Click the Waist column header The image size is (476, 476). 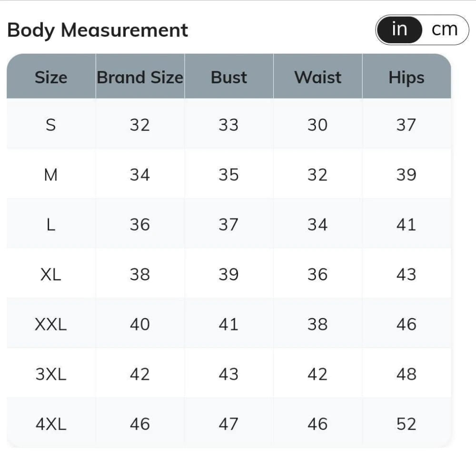317,77
